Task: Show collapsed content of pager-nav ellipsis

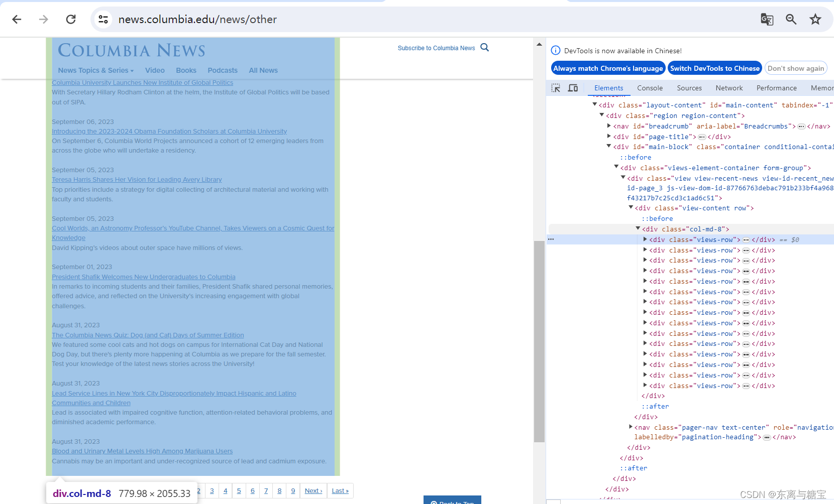Action: (767, 438)
